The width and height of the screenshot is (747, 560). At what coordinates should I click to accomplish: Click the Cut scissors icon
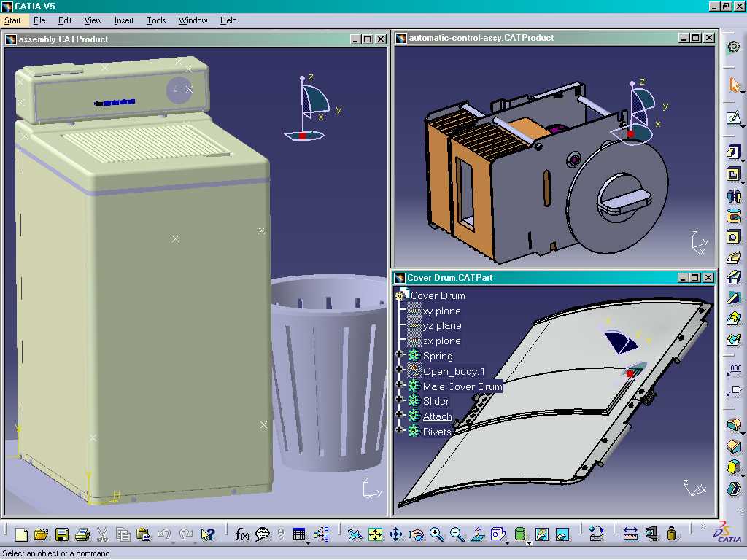[x=102, y=534]
